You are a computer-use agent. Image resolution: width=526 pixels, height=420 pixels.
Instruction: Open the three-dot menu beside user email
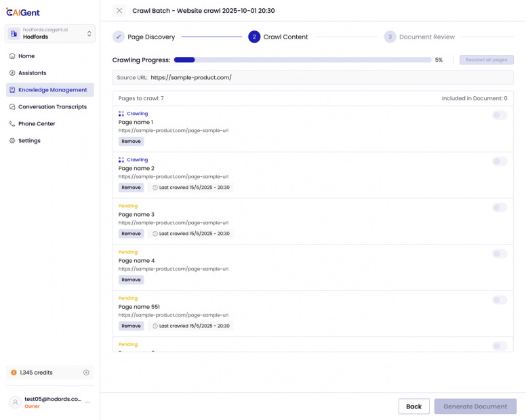tap(87, 402)
